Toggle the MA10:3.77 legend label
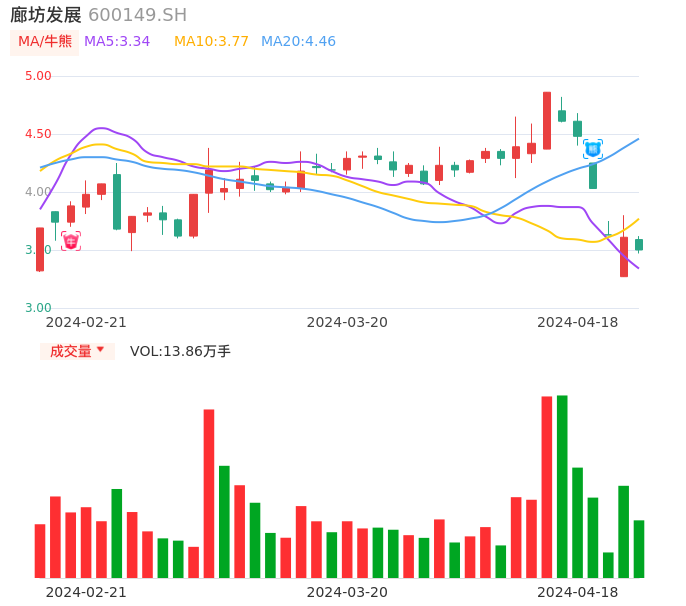 (x=211, y=42)
